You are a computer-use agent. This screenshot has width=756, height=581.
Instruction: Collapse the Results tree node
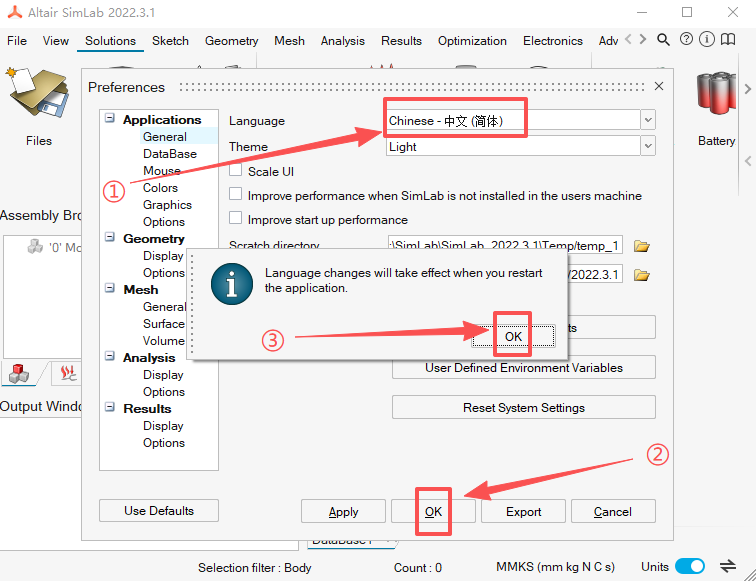click(x=110, y=407)
